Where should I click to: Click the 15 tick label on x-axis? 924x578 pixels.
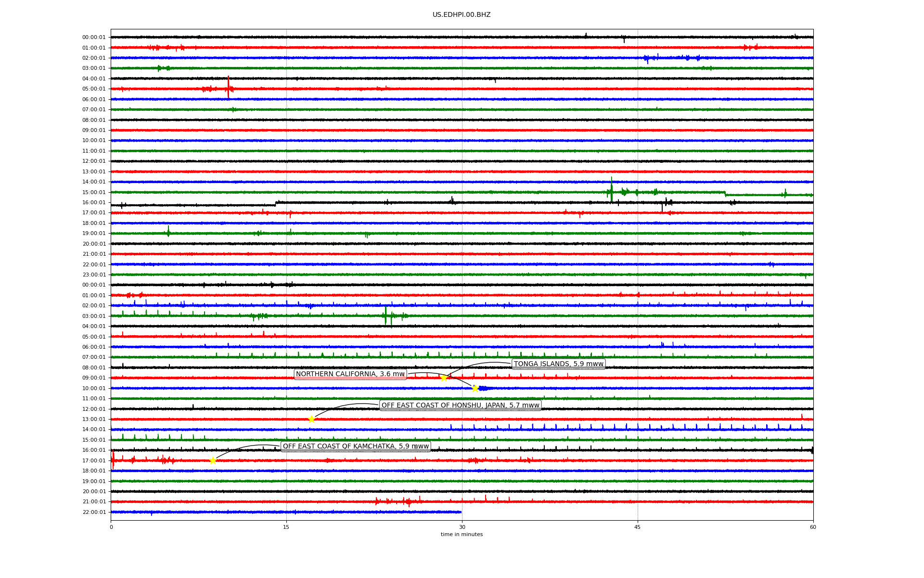pos(286,527)
